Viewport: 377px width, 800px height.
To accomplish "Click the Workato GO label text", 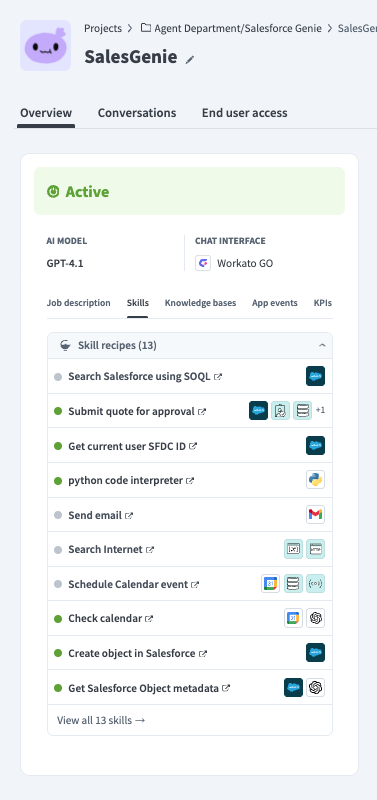I will 245,263.
